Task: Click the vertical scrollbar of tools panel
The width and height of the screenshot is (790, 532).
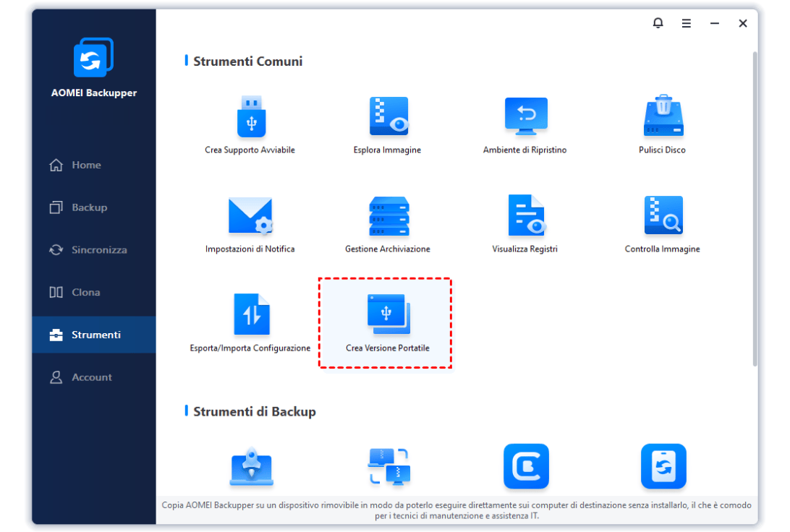Action: pos(755,209)
